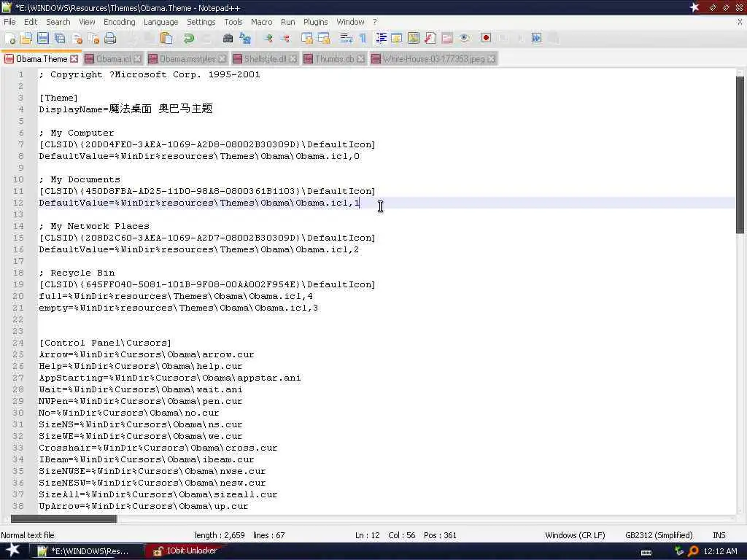The height and width of the screenshot is (560, 747).
Task: Switch to the Obama.msstyles tab
Action: click(x=187, y=58)
